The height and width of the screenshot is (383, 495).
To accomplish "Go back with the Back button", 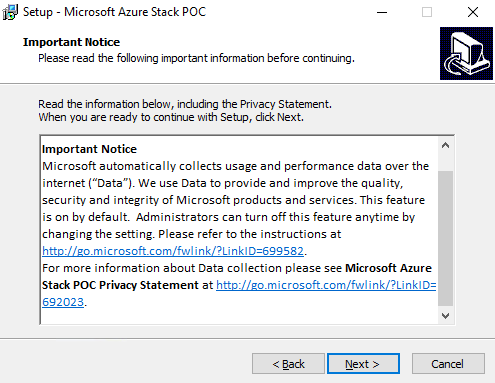I will 288,364.
